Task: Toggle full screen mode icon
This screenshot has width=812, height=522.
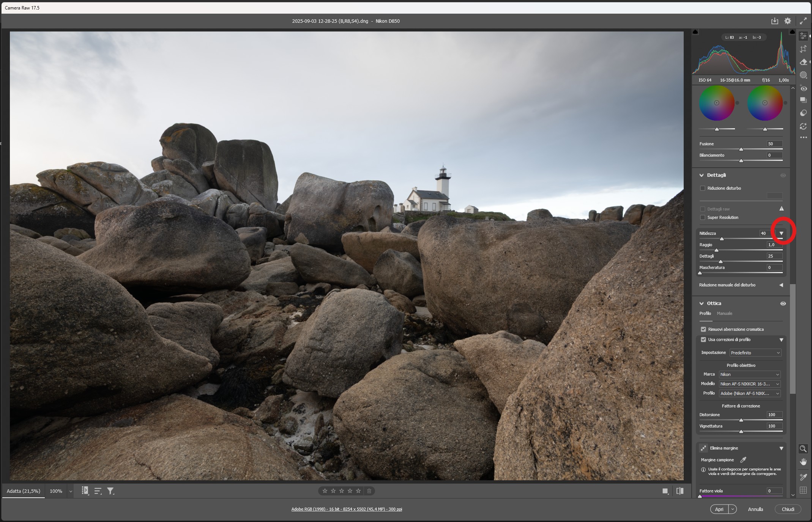Action: 803,21
